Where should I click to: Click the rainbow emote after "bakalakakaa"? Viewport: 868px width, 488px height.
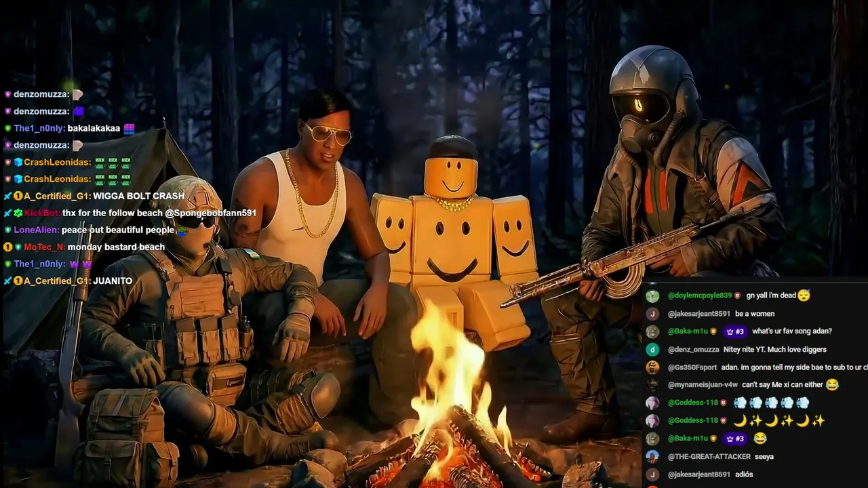[x=129, y=128]
